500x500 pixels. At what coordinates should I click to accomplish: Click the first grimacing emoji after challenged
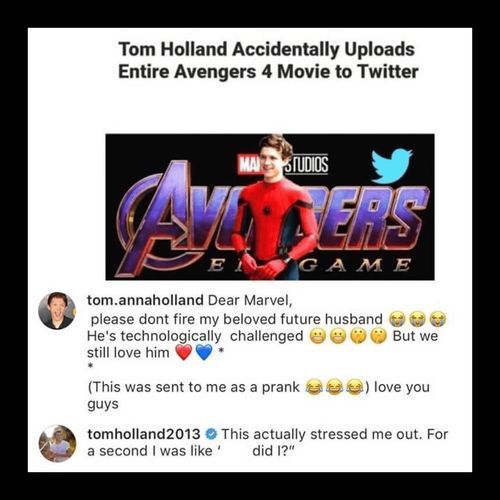318,336
